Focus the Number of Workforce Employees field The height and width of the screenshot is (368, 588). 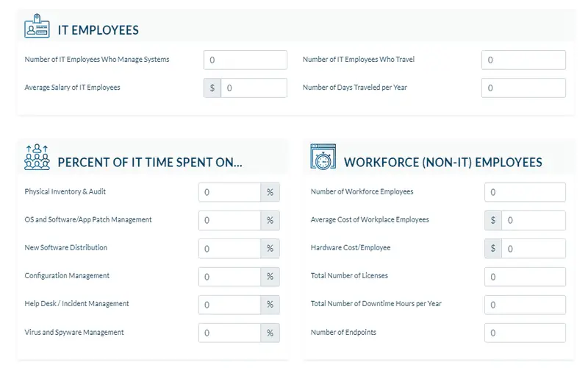(x=525, y=192)
